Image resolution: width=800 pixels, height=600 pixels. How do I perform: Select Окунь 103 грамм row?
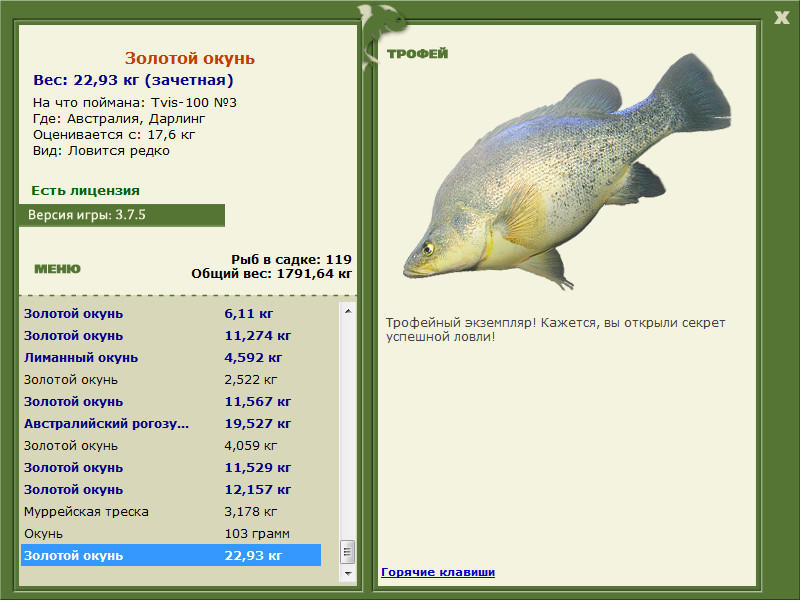tap(170, 533)
